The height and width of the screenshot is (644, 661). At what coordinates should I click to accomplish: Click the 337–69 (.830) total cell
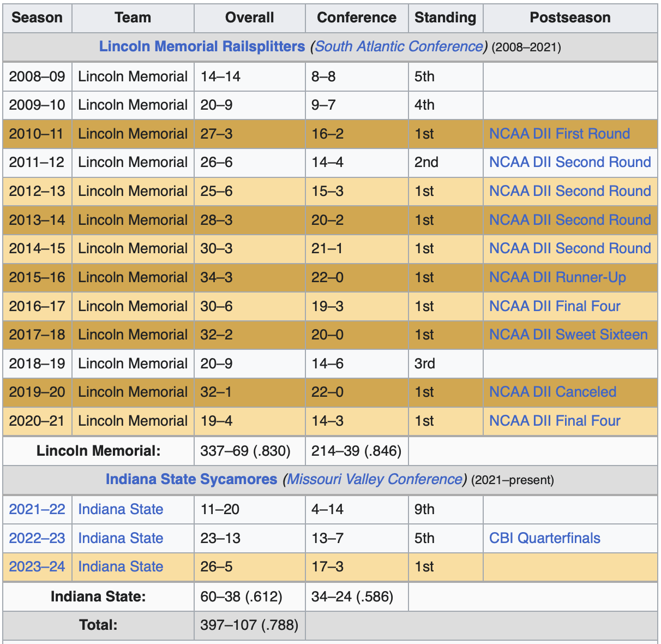(x=250, y=451)
